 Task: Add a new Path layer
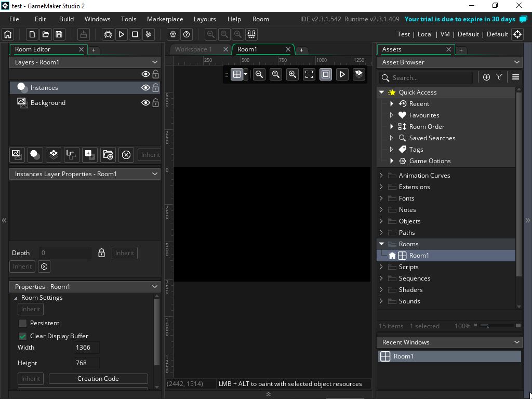coord(71,154)
